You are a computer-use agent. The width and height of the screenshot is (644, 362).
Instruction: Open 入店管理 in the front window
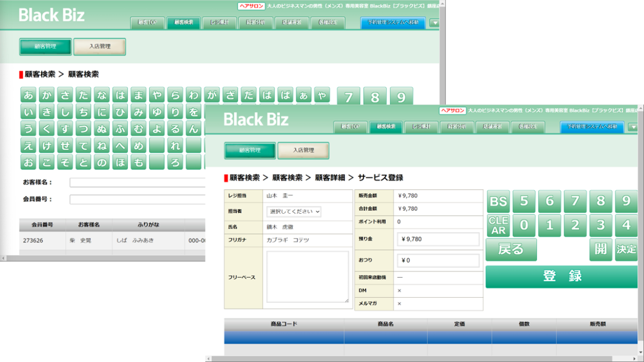click(303, 150)
